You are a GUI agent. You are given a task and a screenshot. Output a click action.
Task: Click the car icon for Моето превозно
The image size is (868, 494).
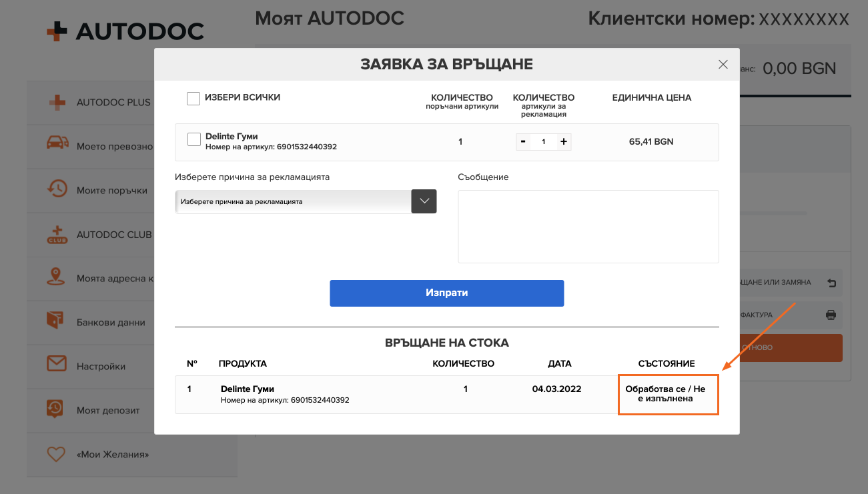[57, 143]
